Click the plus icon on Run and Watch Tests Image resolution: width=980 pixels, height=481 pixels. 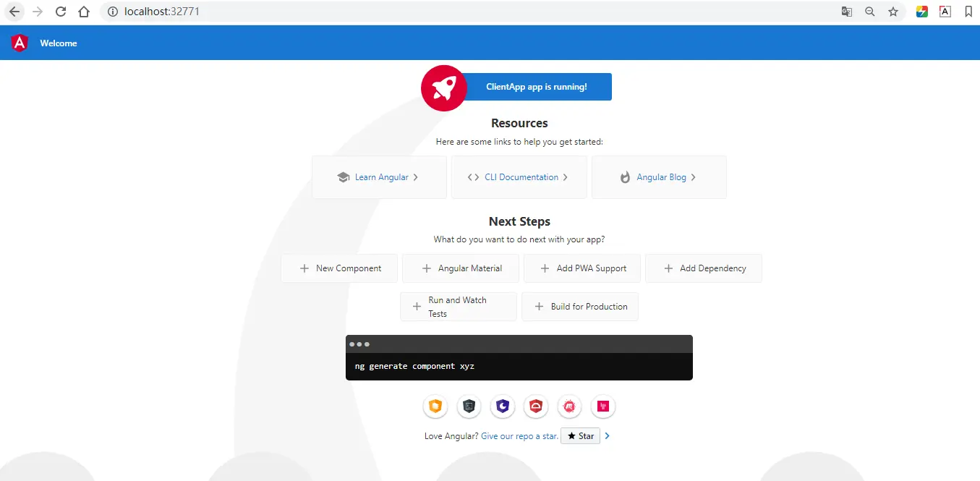pos(417,307)
